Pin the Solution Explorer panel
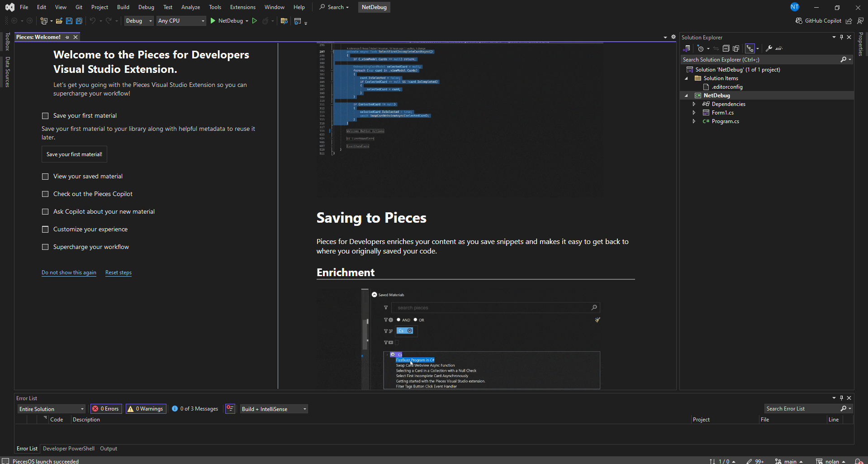 tap(841, 37)
